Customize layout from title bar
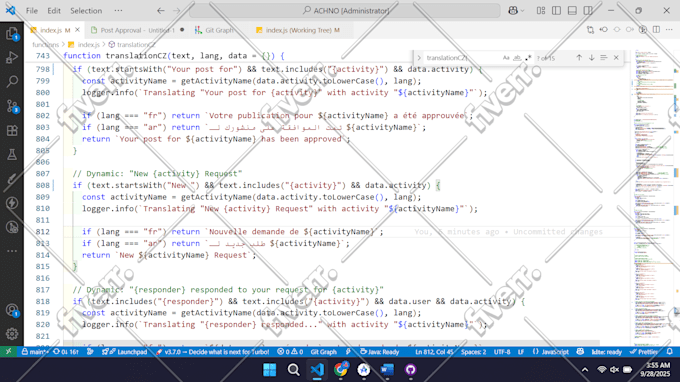 click(x=541, y=10)
